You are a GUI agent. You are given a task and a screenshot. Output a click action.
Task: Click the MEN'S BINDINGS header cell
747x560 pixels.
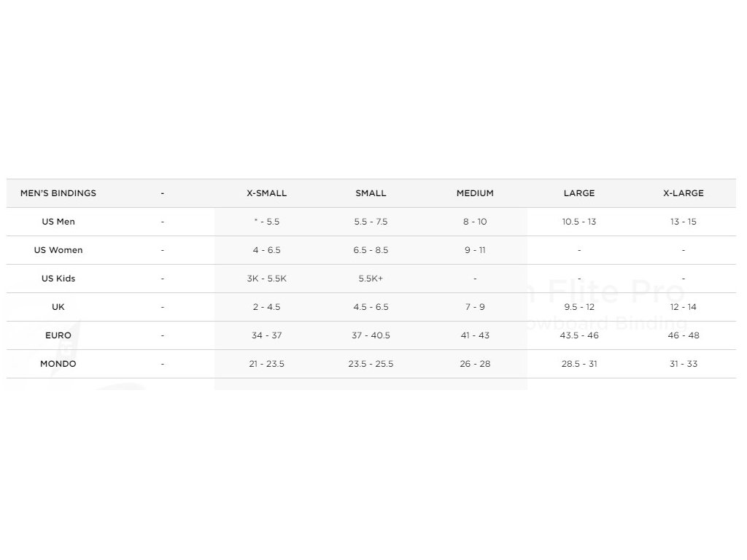click(x=58, y=193)
